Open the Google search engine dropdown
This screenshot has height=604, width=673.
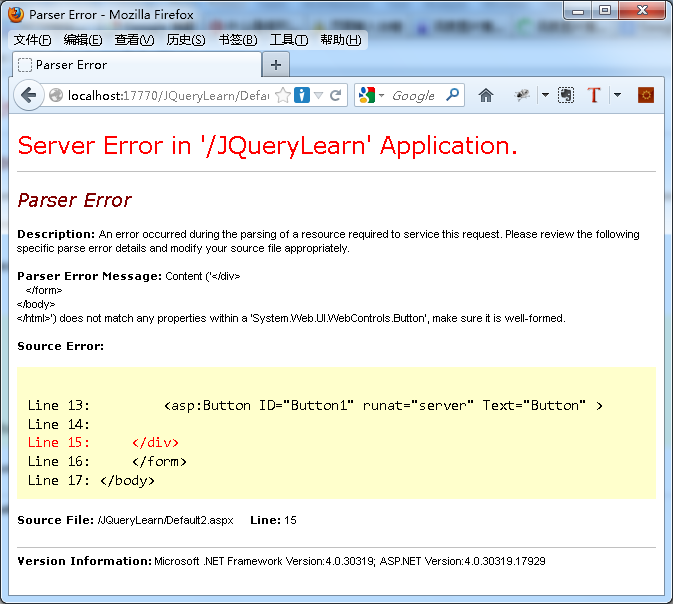tap(371, 96)
